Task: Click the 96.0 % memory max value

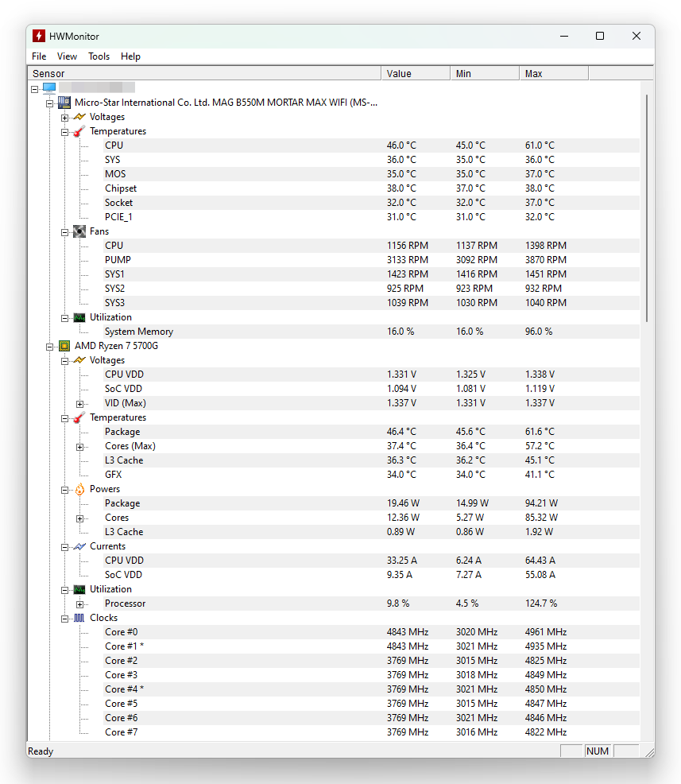Action: pyautogui.click(x=539, y=332)
